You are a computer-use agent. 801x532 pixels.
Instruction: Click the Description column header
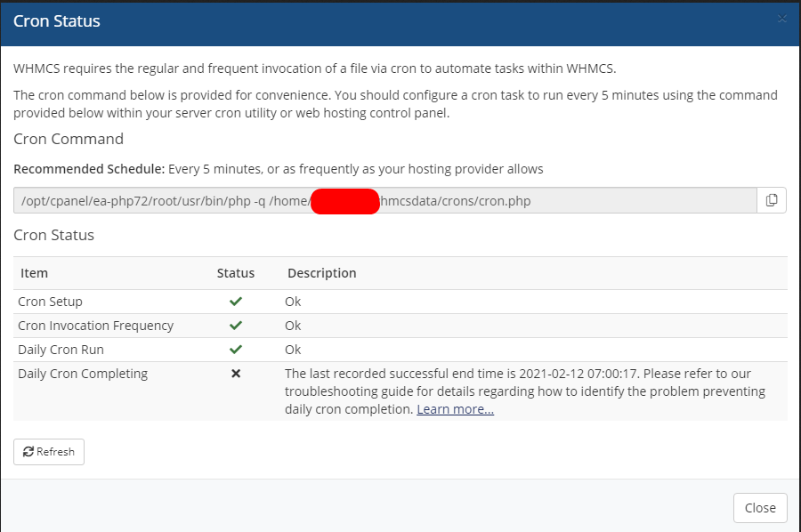[x=321, y=273]
